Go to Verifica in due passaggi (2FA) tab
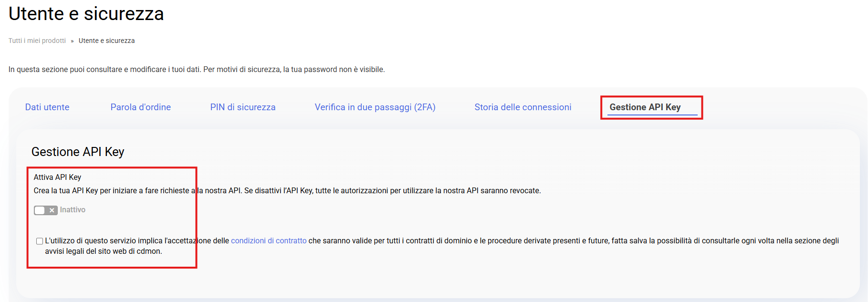 coord(375,107)
